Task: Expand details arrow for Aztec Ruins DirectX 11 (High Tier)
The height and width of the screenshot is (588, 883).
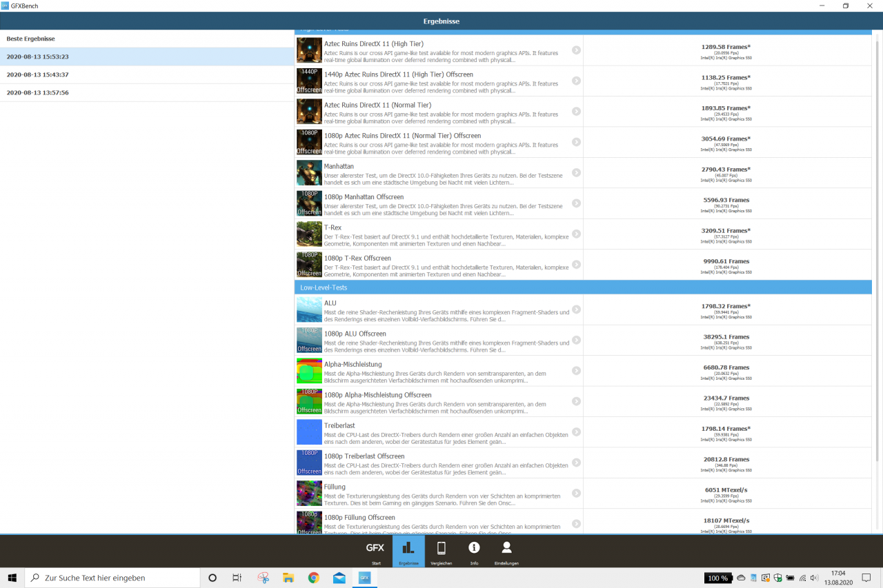Action: point(576,50)
